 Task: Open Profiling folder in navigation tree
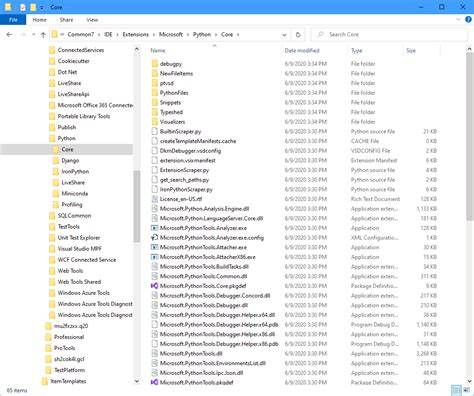pos(72,204)
